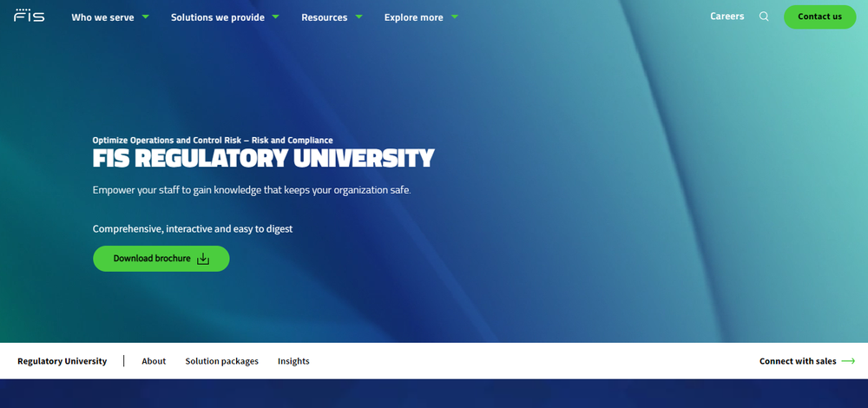Expand the Solutions we provide dropdown arrow
Image resolution: width=868 pixels, height=408 pixels.
[x=276, y=17]
